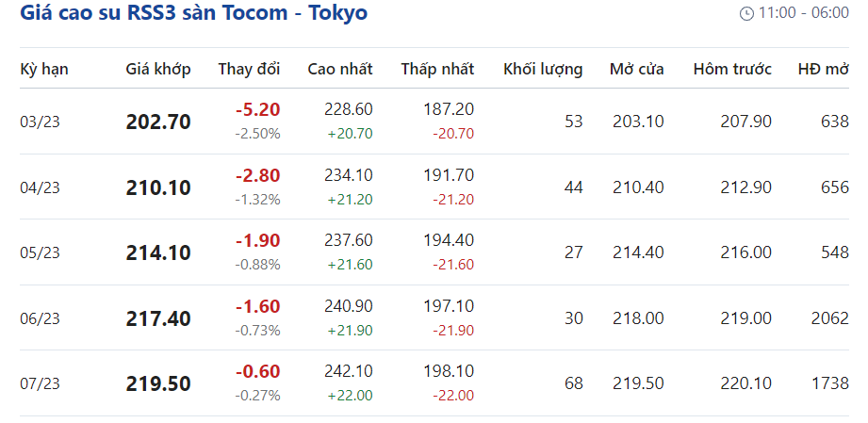Click the matched price 202.70

pyautogui.click(x=158, y=122)
